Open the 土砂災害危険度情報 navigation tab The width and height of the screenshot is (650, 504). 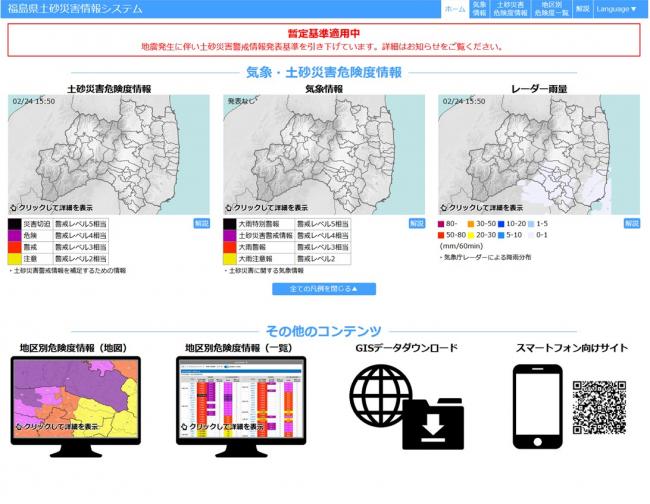(510, 9)
